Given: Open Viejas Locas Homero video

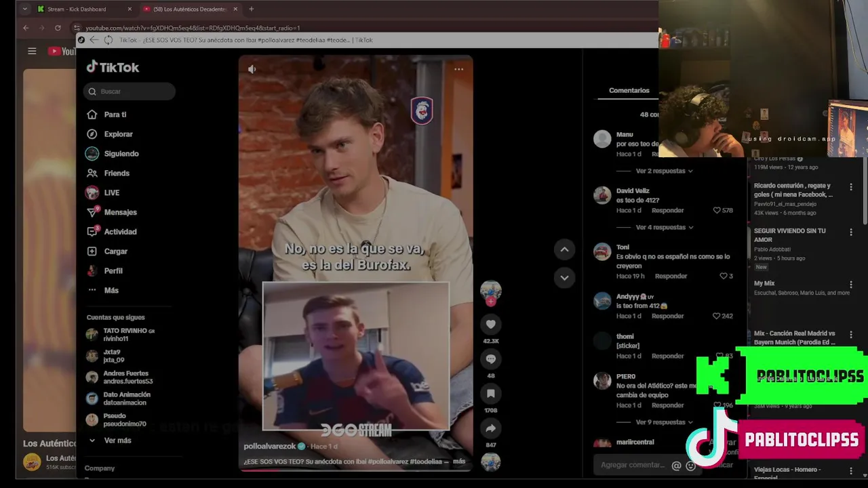Looking at the screenshot, I should point(787,472).
